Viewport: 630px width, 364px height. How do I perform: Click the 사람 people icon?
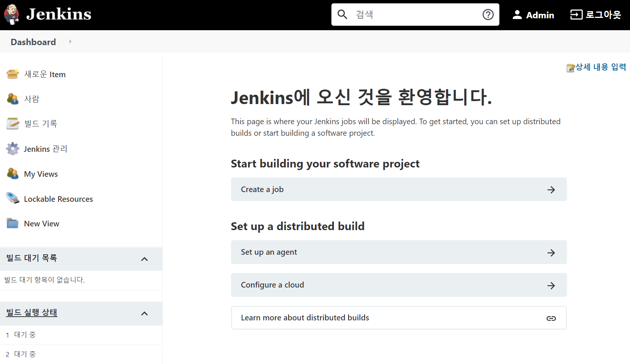pos(12,99)
